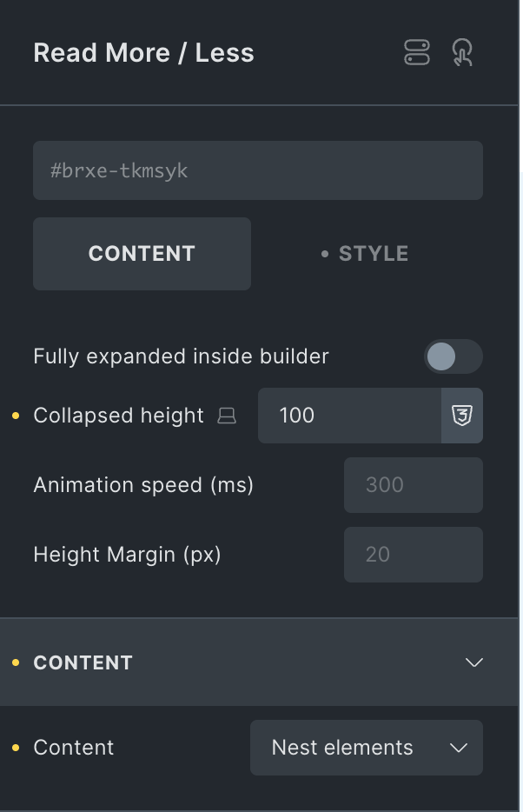Click the Height Margin input box
This screenshot has height=812, width=523.
(x=413, y=555)
